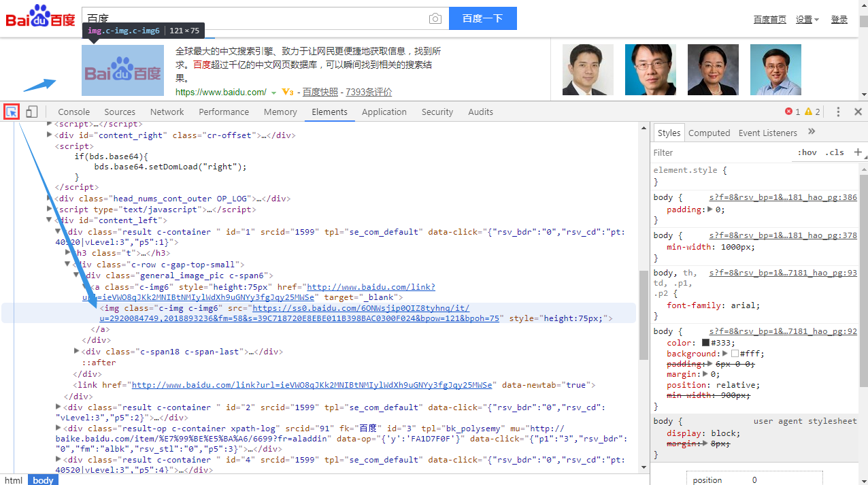Switch to the Computed sub-tab
868x485 pixels.
(x=709, y=133)
